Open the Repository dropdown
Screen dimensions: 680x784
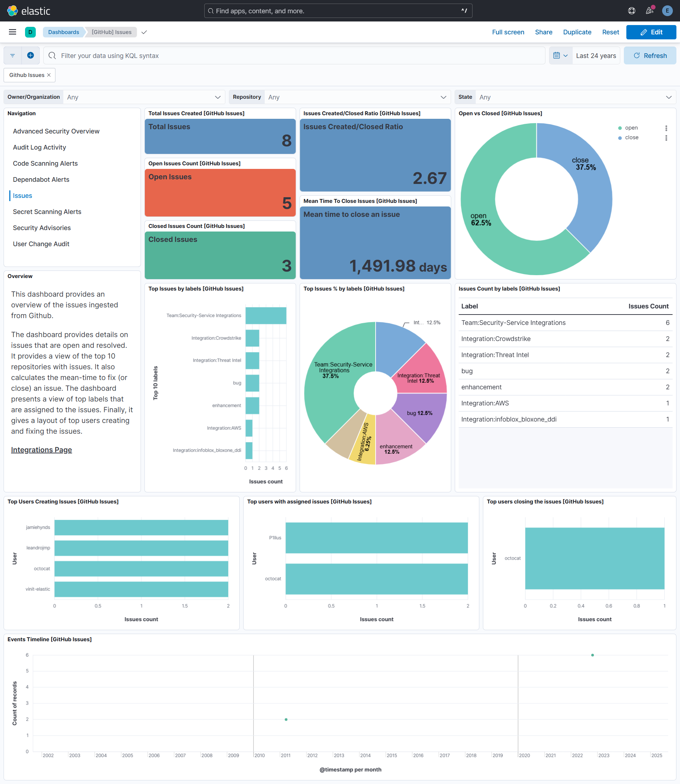pyautogui.click(x=443, y=97)
